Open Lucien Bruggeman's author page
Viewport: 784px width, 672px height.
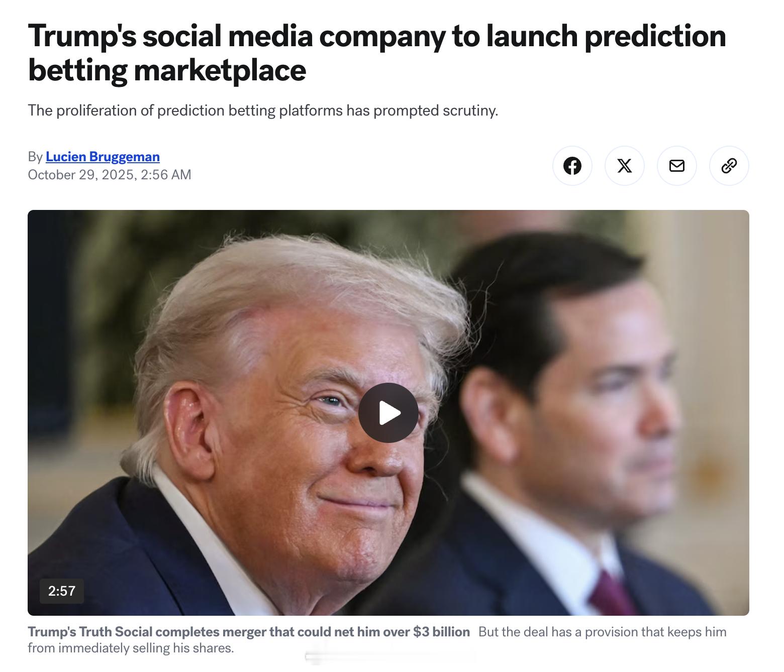coord(103,157)
